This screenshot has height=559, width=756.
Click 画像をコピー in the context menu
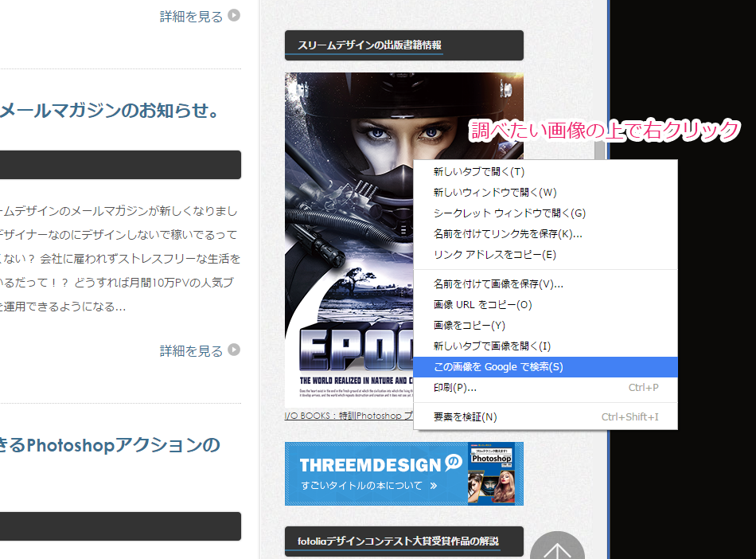pos(469,325)
